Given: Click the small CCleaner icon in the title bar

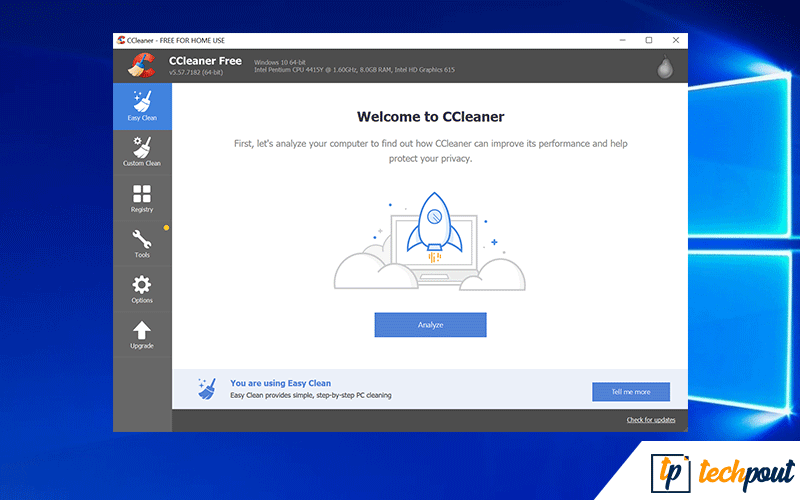Looking at the screenshot, I should [x=121, y=40].
